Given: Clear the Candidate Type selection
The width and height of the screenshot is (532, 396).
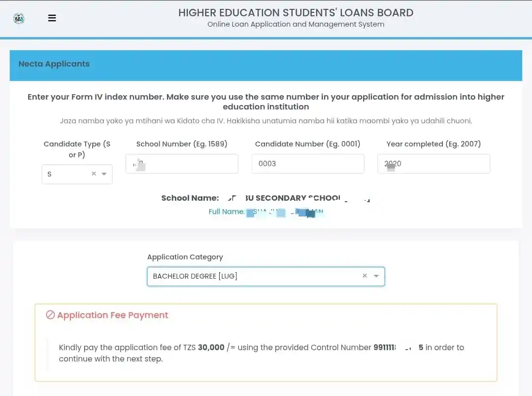Looking at the screenshot, I should [94, 174].
